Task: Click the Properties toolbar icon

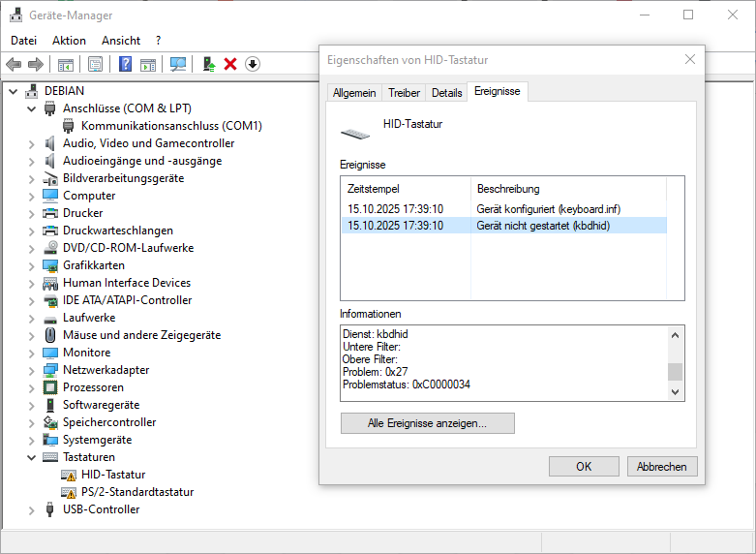Action: pyautogui.click(x=95, y=64)
